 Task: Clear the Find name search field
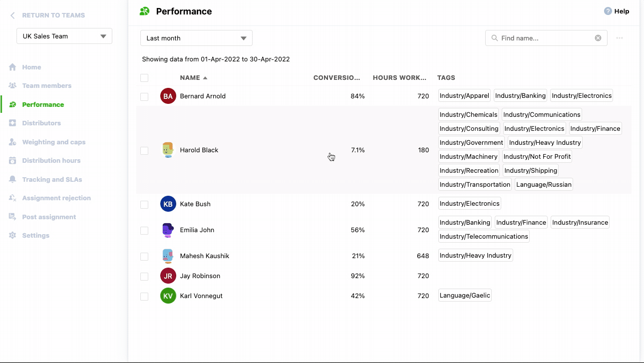(598, 38)
